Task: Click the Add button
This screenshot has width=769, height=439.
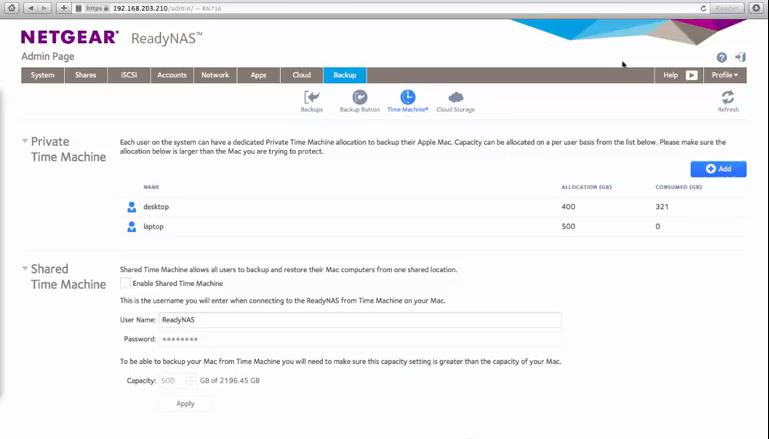Action: (718, 169)
